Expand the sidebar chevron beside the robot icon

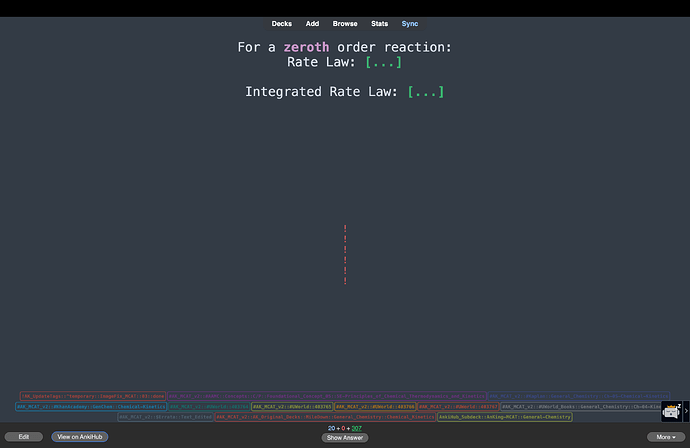click(686, 411)
